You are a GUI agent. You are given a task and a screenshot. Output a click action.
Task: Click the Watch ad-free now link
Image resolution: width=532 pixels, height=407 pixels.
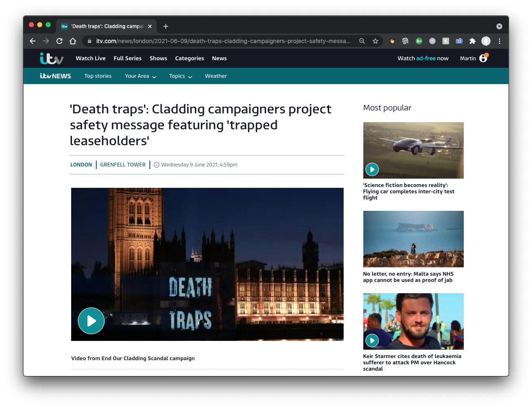(x=423, y=58)
